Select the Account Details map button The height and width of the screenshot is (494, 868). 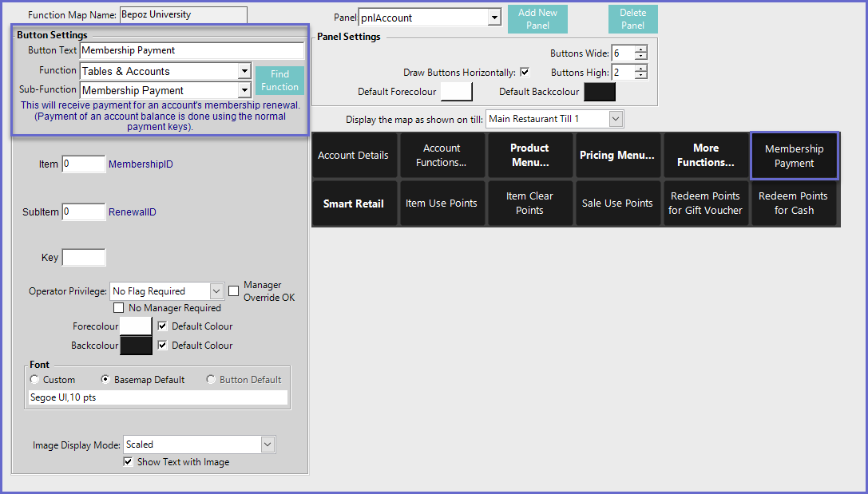point(355,156)
